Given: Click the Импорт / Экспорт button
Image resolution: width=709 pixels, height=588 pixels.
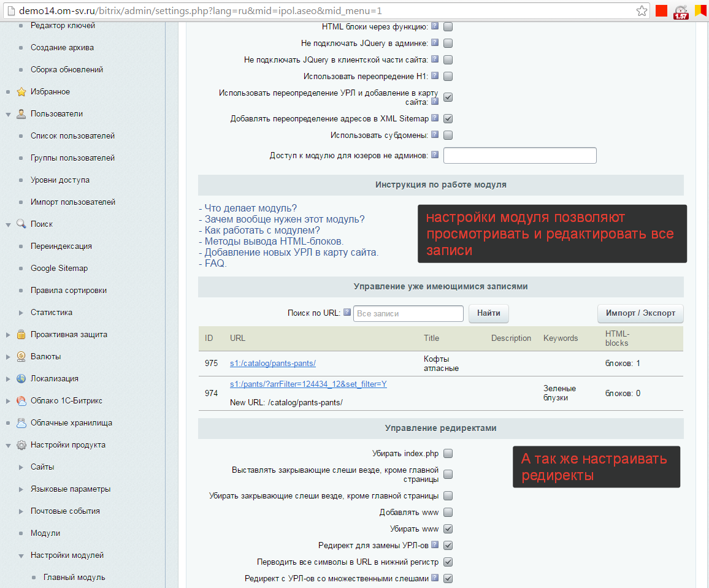Looking at the screenshot, I should click(x=640, y=313).
